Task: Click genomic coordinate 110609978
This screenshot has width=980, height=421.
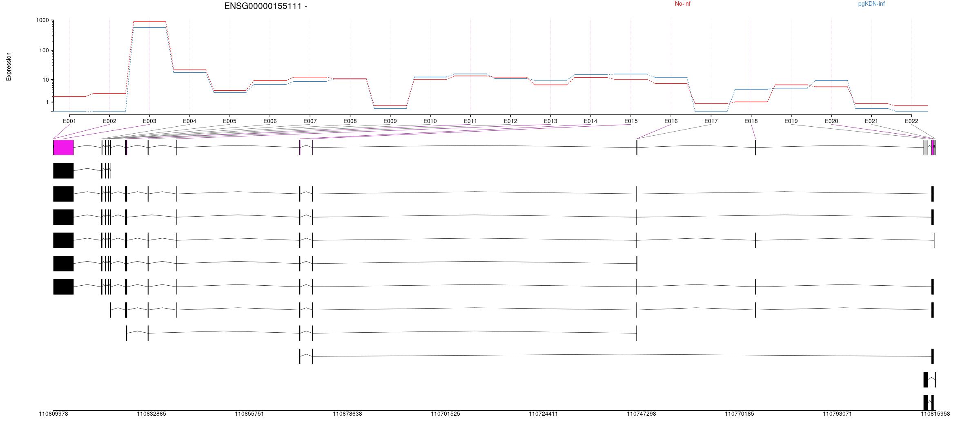Action: [53, 414]
